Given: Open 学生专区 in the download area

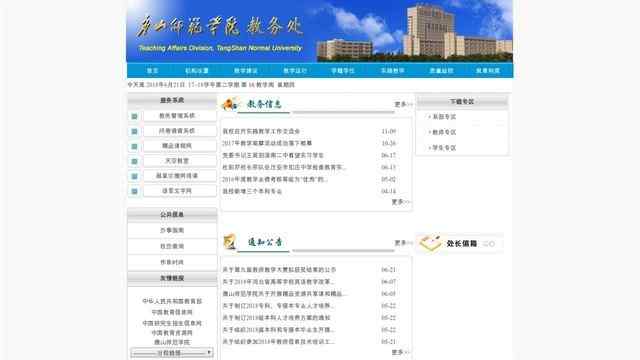Looking at the screenshot, I should [444, 148].
